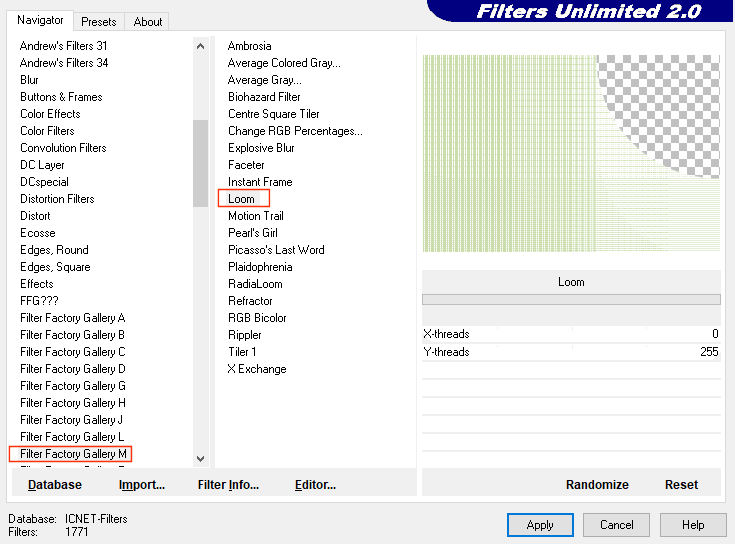The width and height of the screenshot is (735, 544).
Task: Choose the Plaidophrenia filter
Action: point(260,267)
